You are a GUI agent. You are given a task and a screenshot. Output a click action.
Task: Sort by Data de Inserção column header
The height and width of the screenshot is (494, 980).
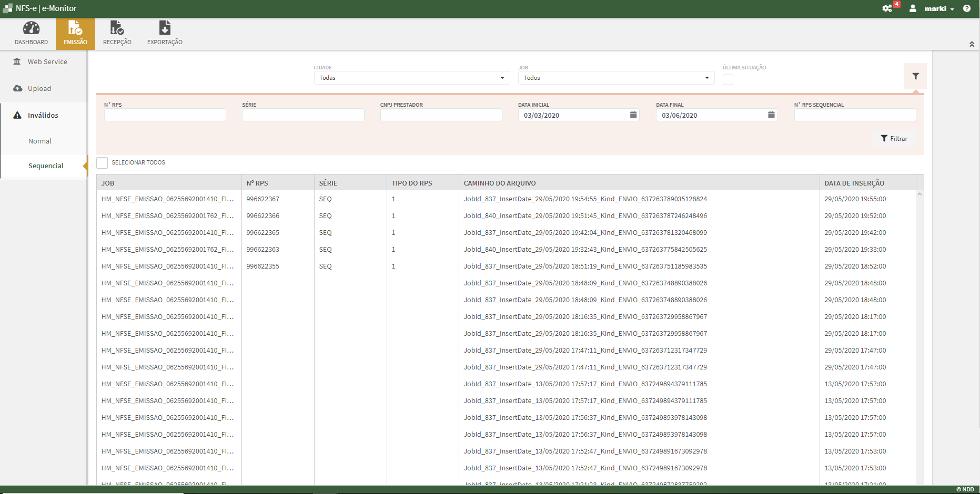pyautogui.click(x=854, y=183)
